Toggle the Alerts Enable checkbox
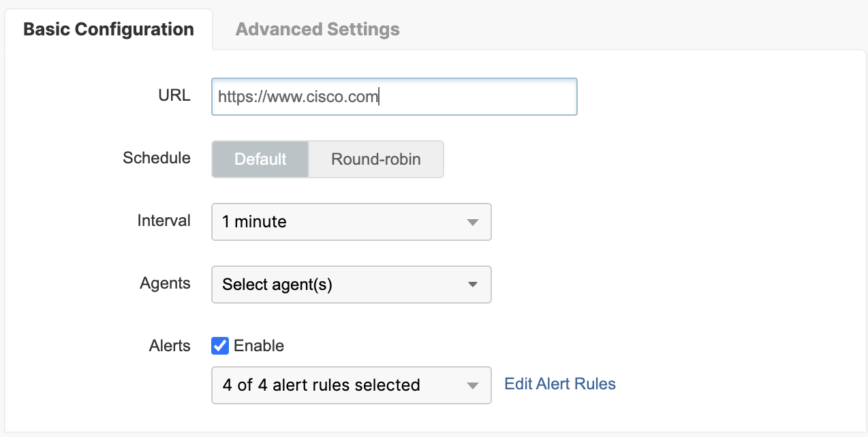Screen dimensions: 868x437 [220, 346]
